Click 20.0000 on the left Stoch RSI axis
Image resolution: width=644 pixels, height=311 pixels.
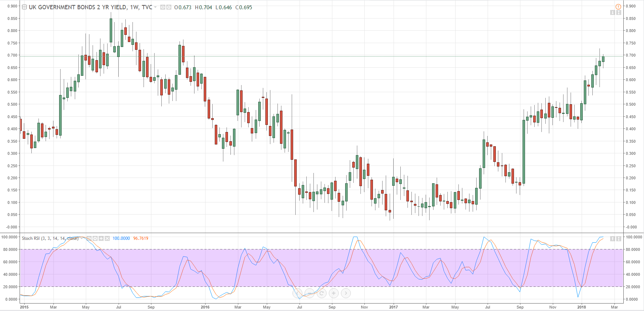click(10, 287)
